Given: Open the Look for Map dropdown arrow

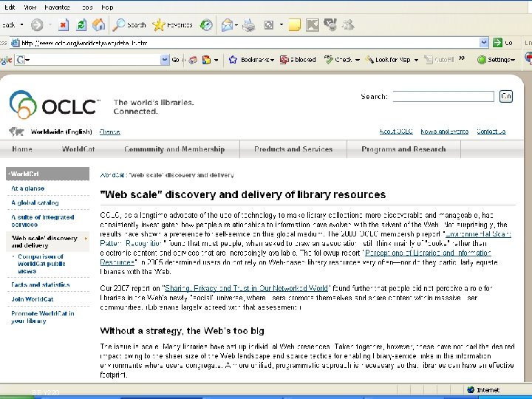Looking at the screenshot, I should click(416, 60).
